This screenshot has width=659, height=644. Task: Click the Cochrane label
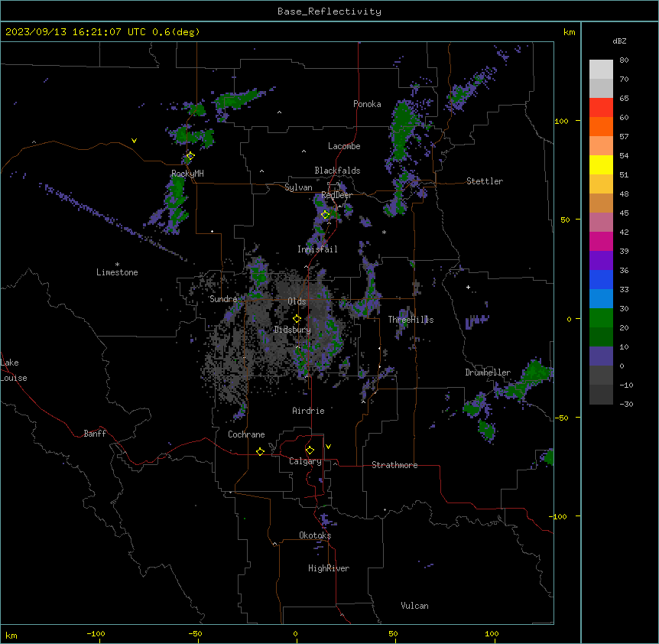coord(246,434)
